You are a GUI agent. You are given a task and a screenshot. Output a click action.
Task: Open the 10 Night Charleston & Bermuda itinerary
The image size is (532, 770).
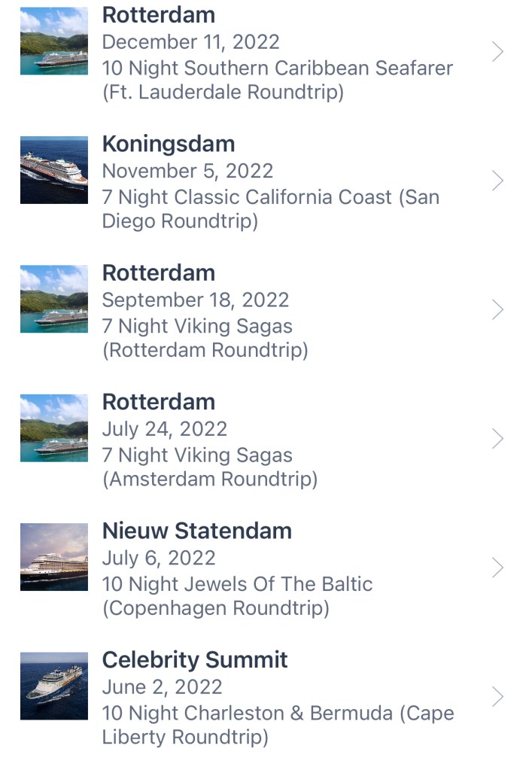(x=278, y=725)
